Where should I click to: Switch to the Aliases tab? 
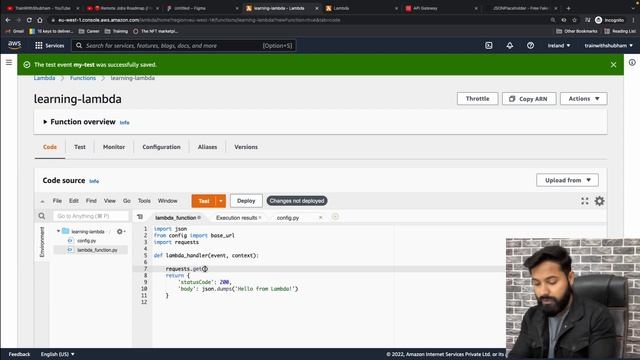(207, 147)
